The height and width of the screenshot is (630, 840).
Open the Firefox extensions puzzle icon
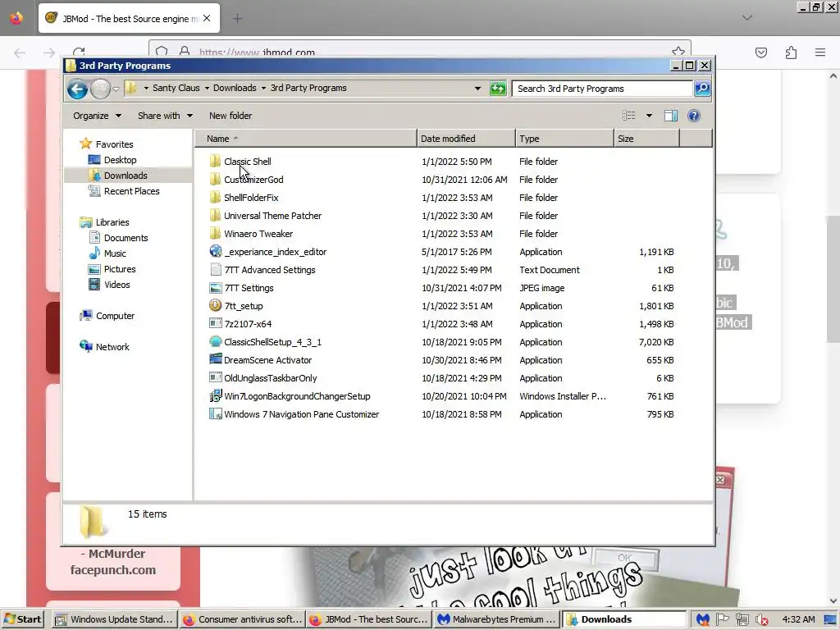coord(791,52)
